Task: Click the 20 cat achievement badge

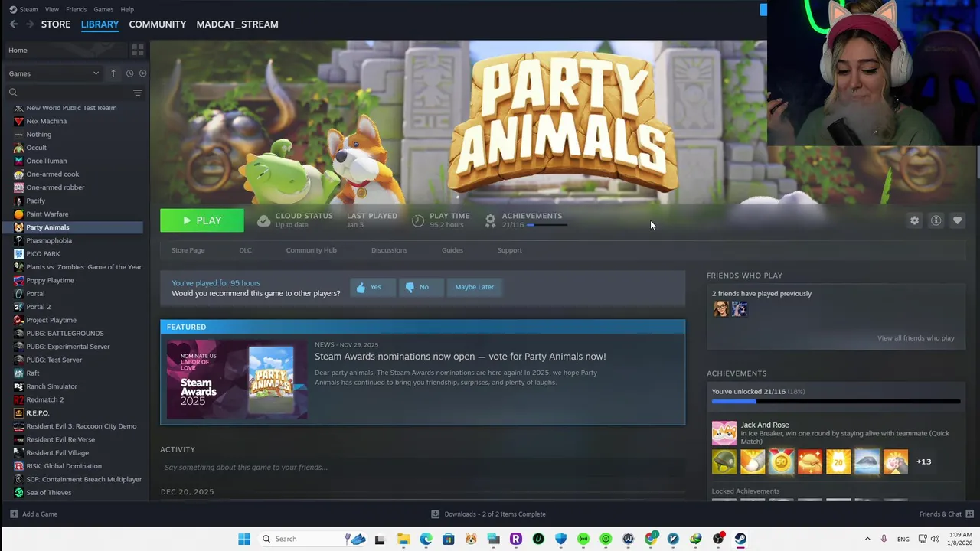Action: click(838, 461)
